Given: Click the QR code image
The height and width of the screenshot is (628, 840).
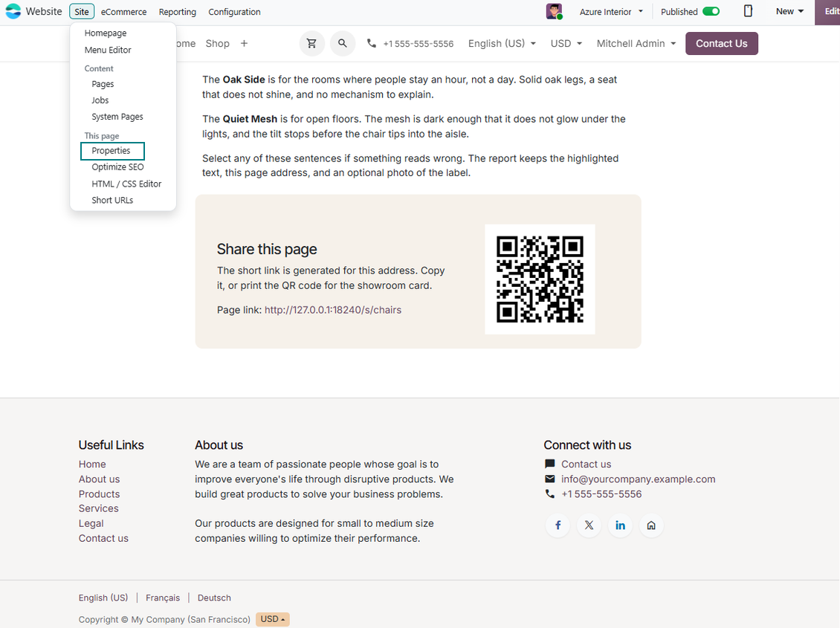Looking at the screenshot, I should click(x=540, y=279).
